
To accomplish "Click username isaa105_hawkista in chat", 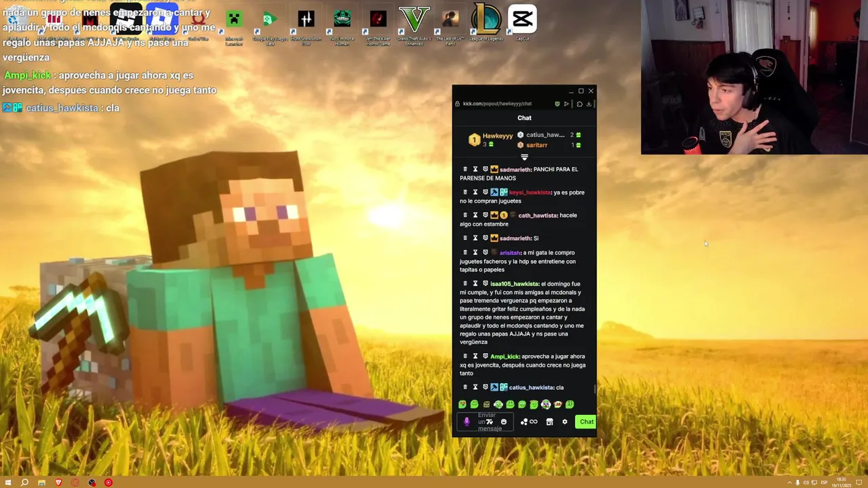I will click(515, 284).
